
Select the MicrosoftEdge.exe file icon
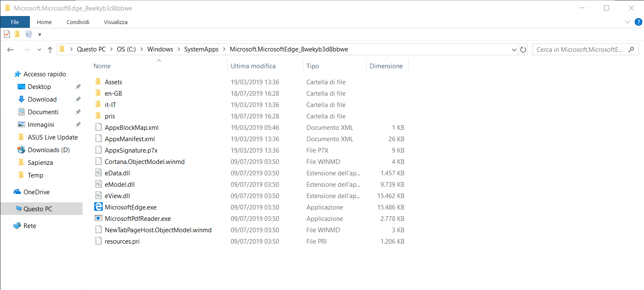point(98,207)
